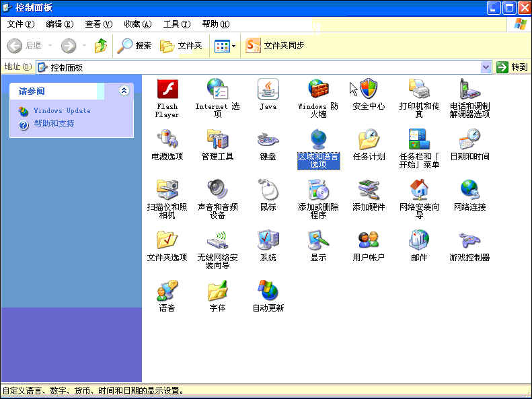Viewport: 532px width, 399px height.
Task: Open the 工具(T) menu
Action: 177,24
